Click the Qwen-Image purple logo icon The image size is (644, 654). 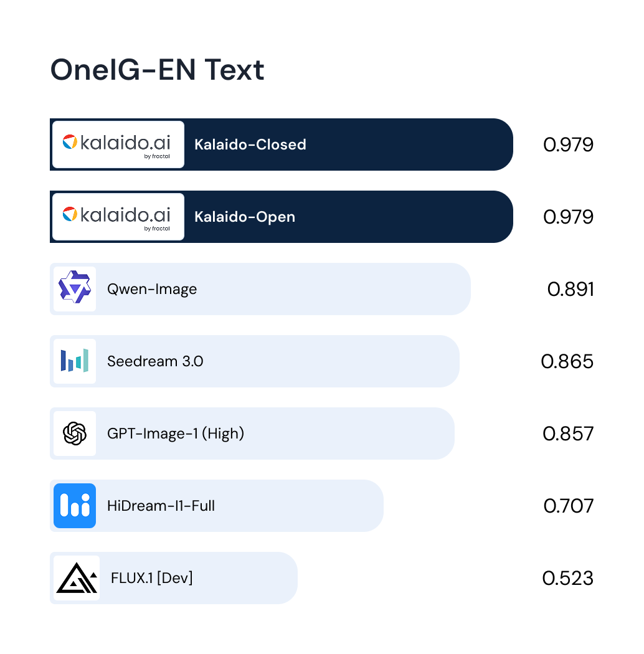pos(75,289)
